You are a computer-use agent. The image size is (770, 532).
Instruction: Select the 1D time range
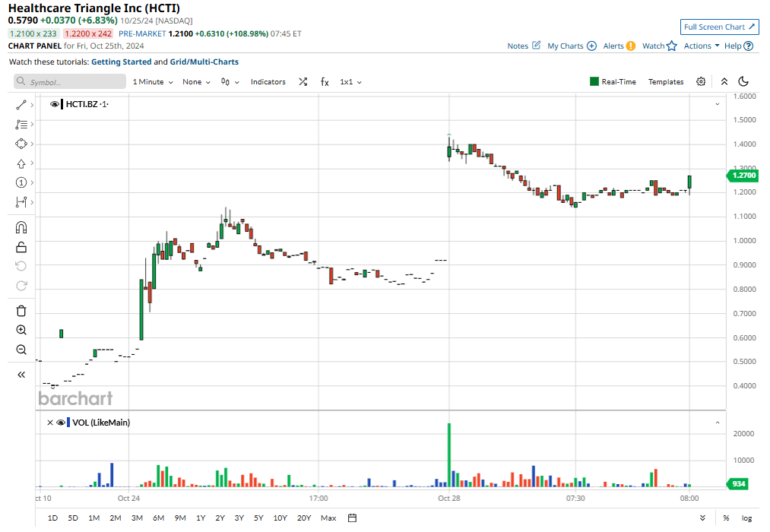[x=52, y=518]
